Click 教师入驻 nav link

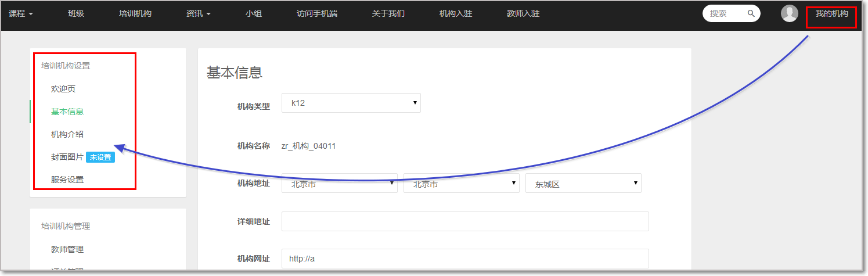(x=523, y=13)
